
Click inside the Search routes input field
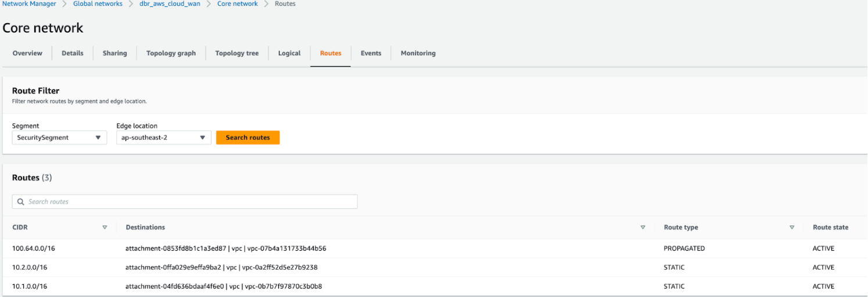coord(186,202)
